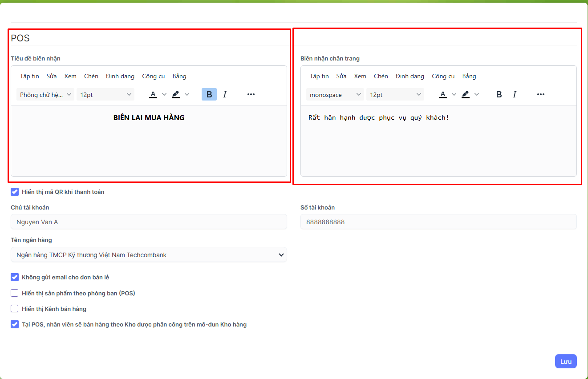Image resolution: width=588 pixels, height=379 pixels.
Task: Click the Lưu save button
Action: [x=566, y=361]
